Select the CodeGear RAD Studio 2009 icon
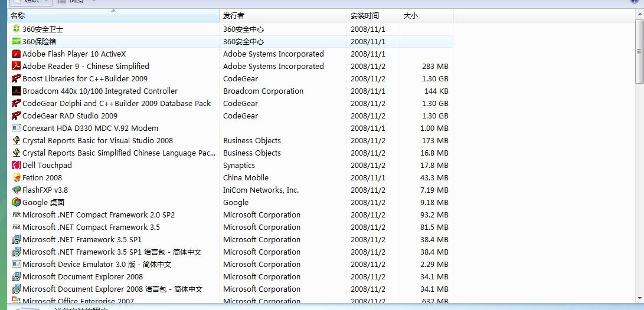 pos(17,116)
